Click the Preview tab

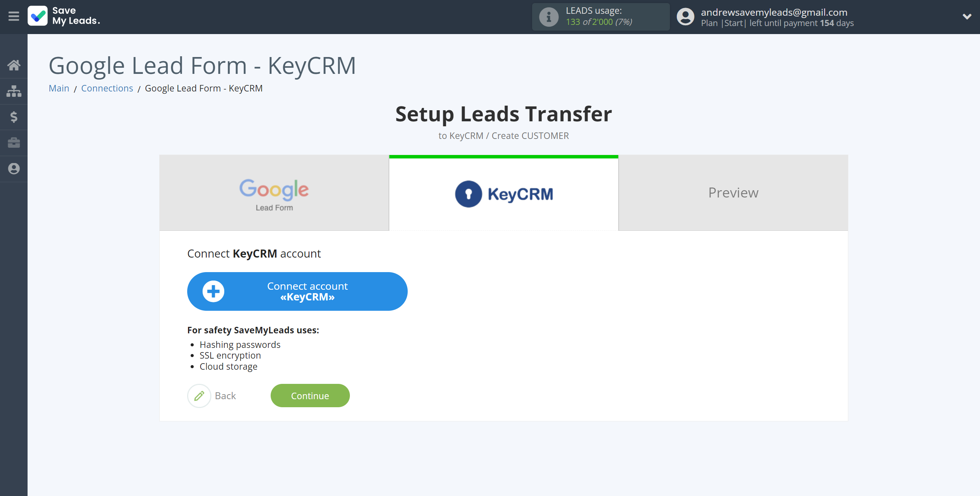pyautogui.click(x=733, y=193)
